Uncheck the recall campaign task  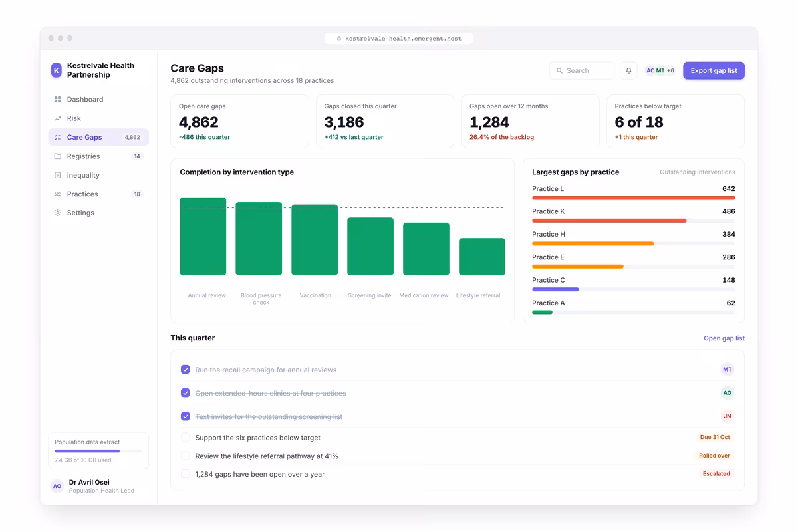tap(186, 370)
